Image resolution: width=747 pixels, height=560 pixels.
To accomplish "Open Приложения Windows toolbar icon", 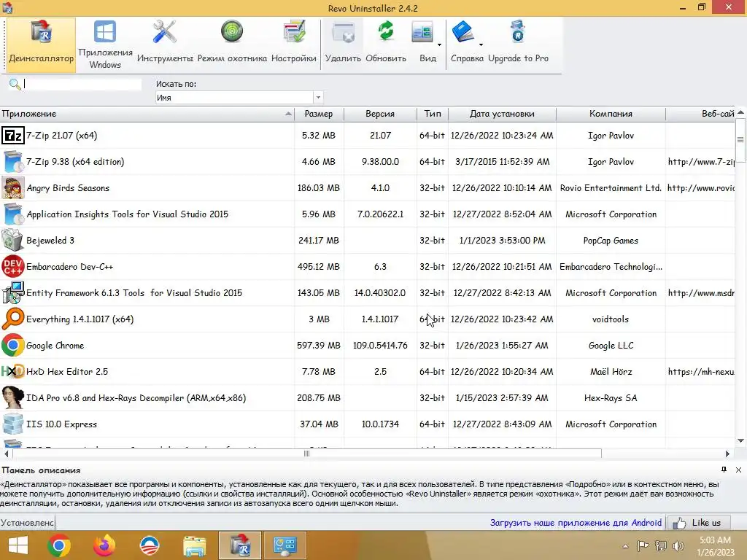I will coord(105,32).
